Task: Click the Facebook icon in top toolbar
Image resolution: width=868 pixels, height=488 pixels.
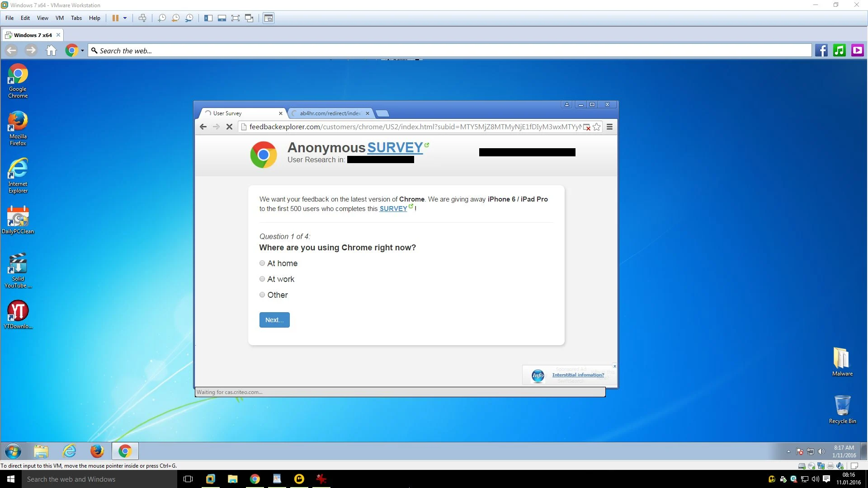Action: pos(821,50)
